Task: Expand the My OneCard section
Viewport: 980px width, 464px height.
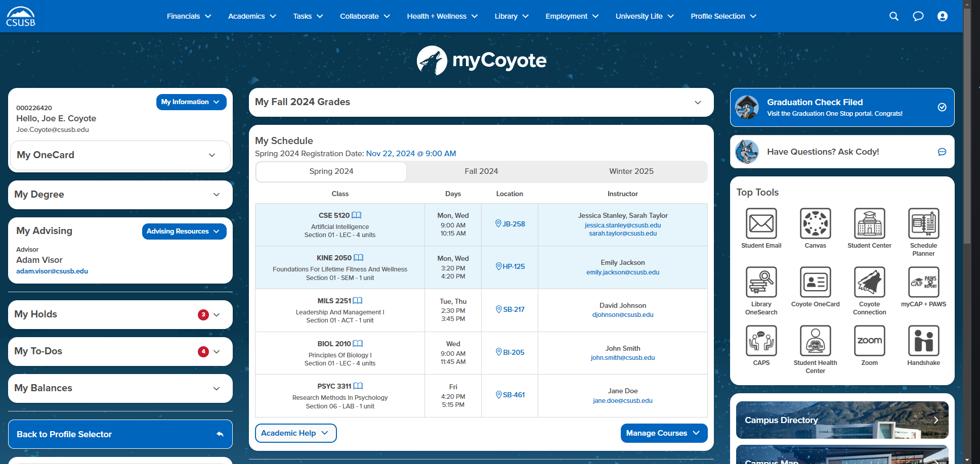Action: (x=212, y=155)
